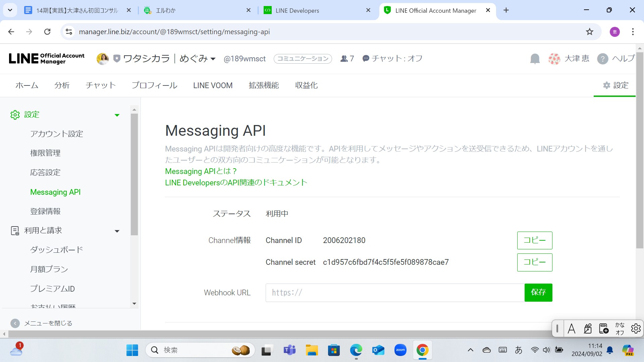Click the user avatar next to 大津 恵
This screenshot has width=644, height=362.
coord(554,59)
